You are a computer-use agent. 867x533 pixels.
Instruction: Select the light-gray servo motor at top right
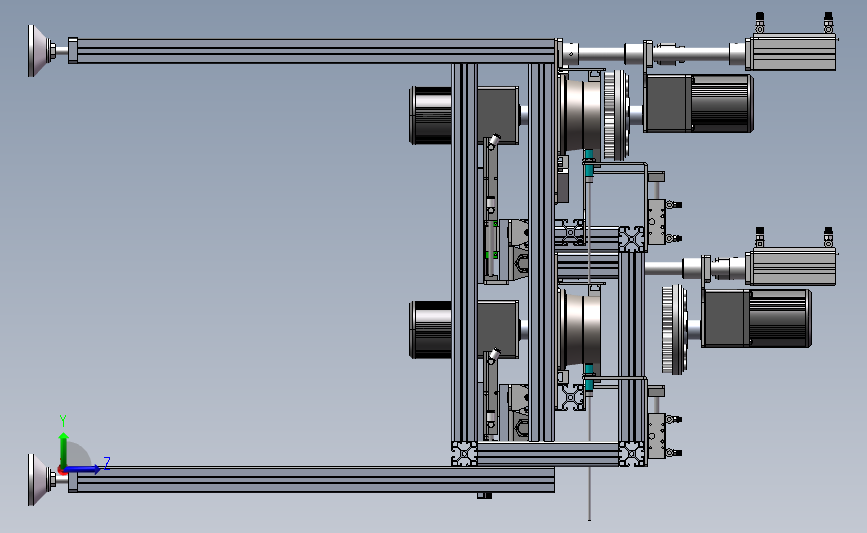tap(791, 52)
